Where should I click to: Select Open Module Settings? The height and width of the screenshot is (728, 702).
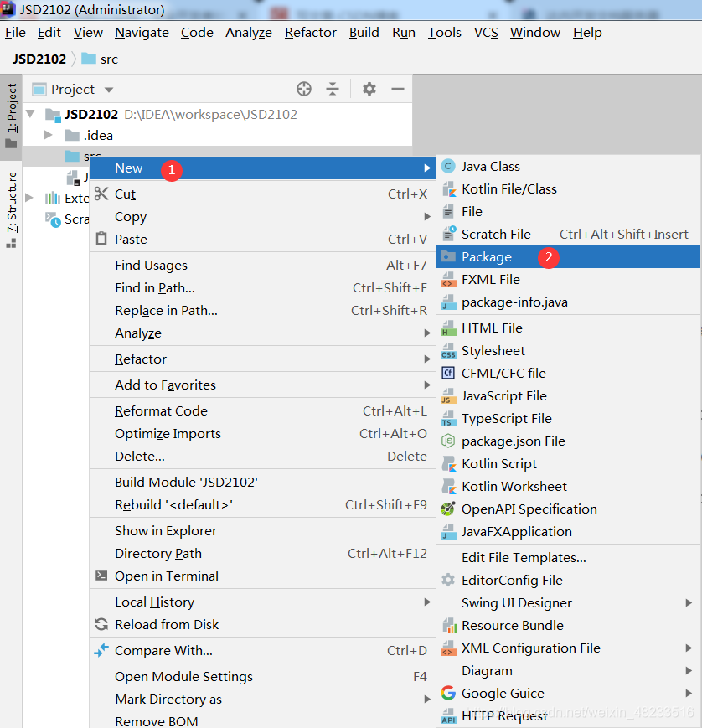(262, 676)
